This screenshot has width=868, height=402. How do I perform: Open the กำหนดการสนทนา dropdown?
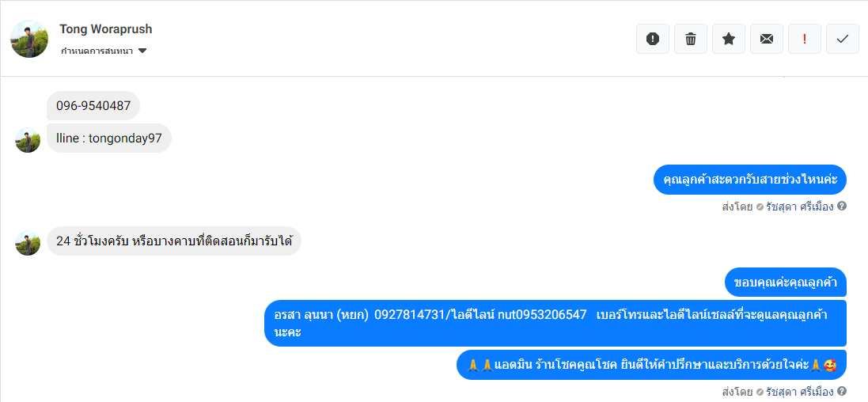tap(97, 51)
